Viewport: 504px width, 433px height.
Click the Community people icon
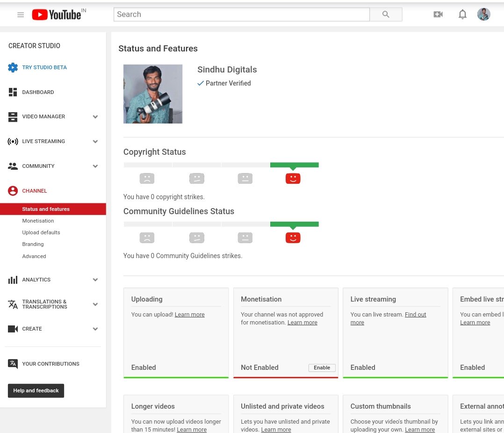pyautogui.click(x=13, y=166)
